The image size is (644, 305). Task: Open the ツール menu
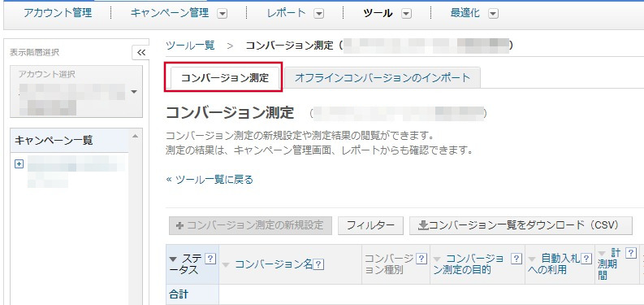378,13
